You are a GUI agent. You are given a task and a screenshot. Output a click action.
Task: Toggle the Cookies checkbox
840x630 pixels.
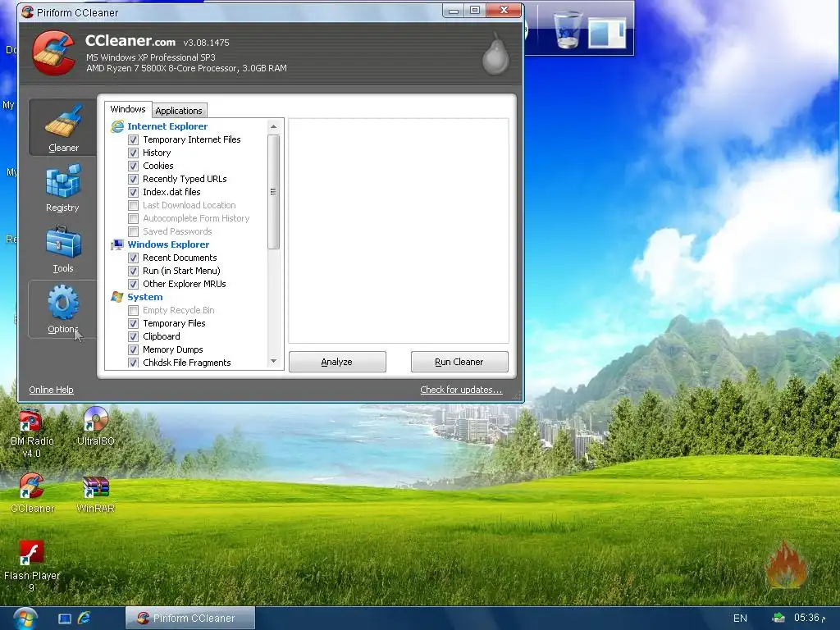tap(134, 166)
